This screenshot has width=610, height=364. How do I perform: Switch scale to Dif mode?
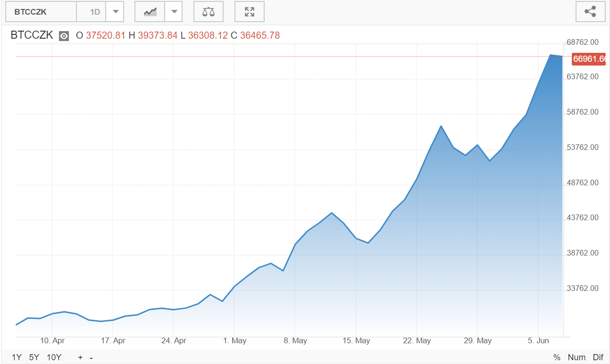[x=598, y=357]
